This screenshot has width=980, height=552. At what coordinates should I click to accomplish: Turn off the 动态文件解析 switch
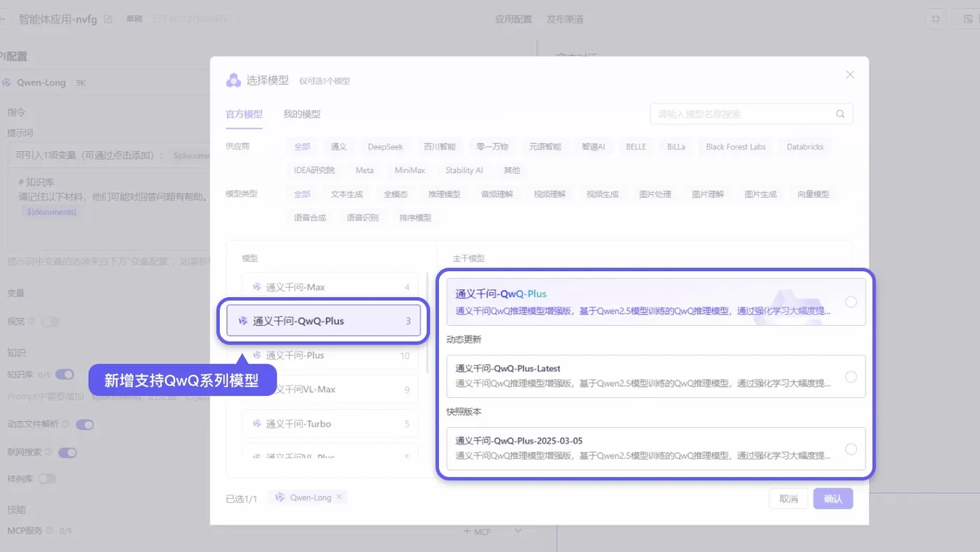click(85, 425)
